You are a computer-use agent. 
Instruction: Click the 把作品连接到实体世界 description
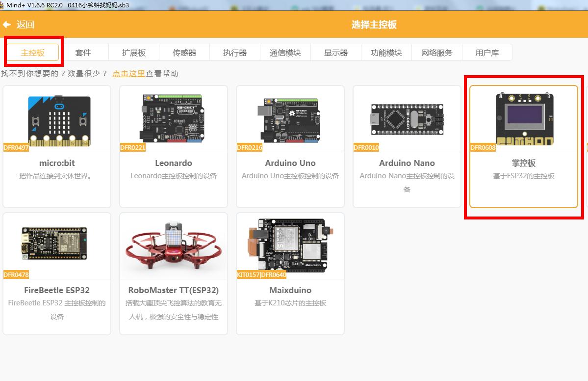(55, 176)
